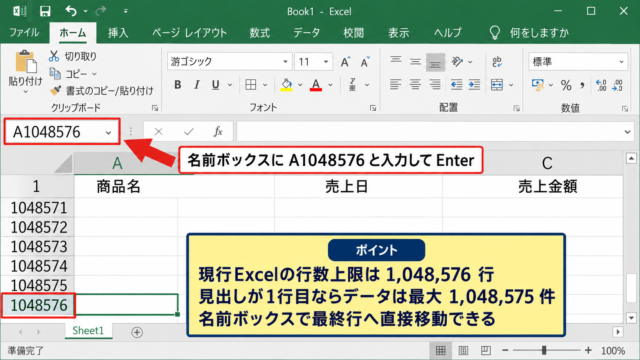Click 書式のコピー/貼り付け format painter
This screenshot has width=640, height=360.
tap(101, 91)
